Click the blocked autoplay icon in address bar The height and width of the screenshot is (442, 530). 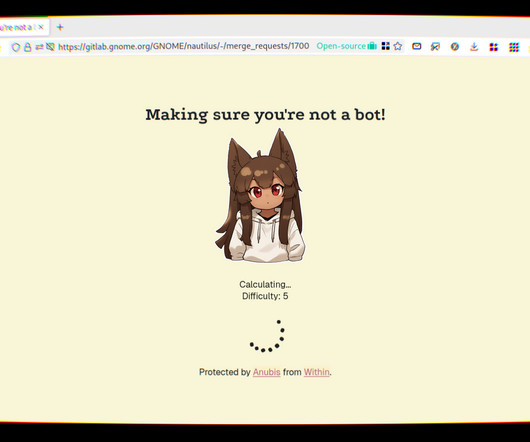click(x=50, y=47)
